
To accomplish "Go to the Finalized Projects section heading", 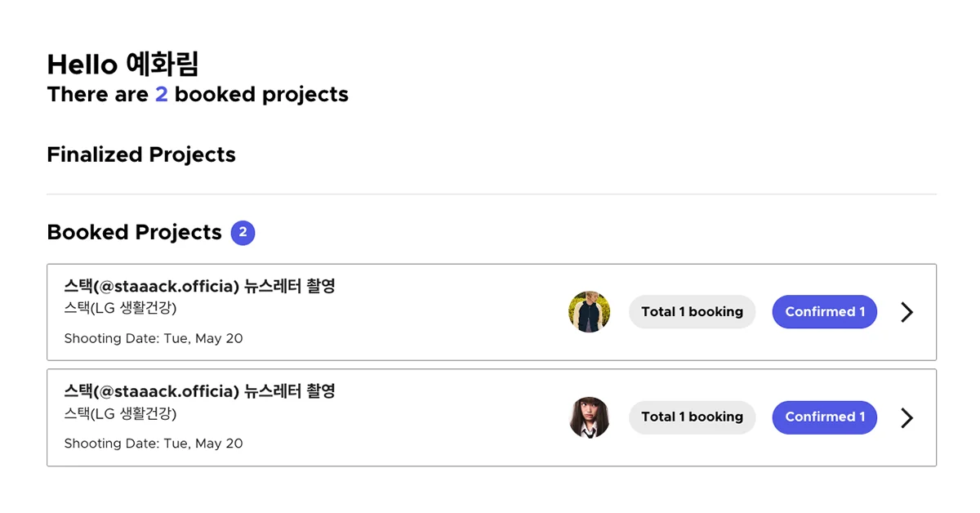I will (x=141, y=155).
